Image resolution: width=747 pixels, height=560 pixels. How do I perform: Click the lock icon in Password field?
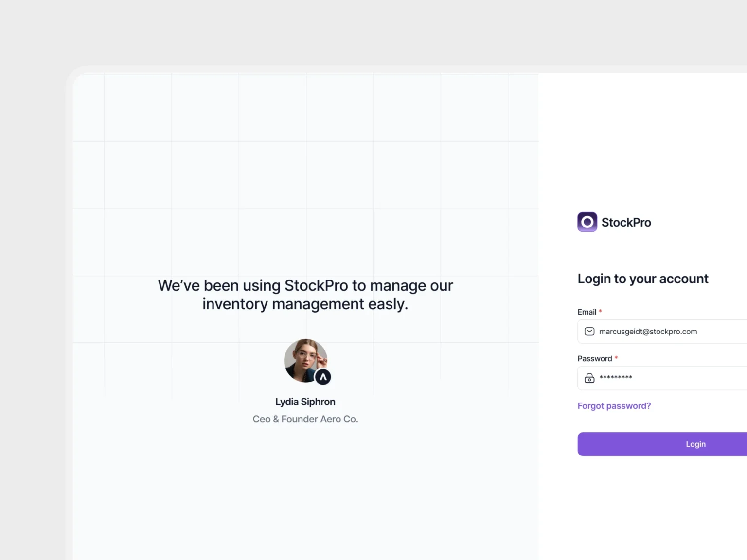(x=589, y=378)
